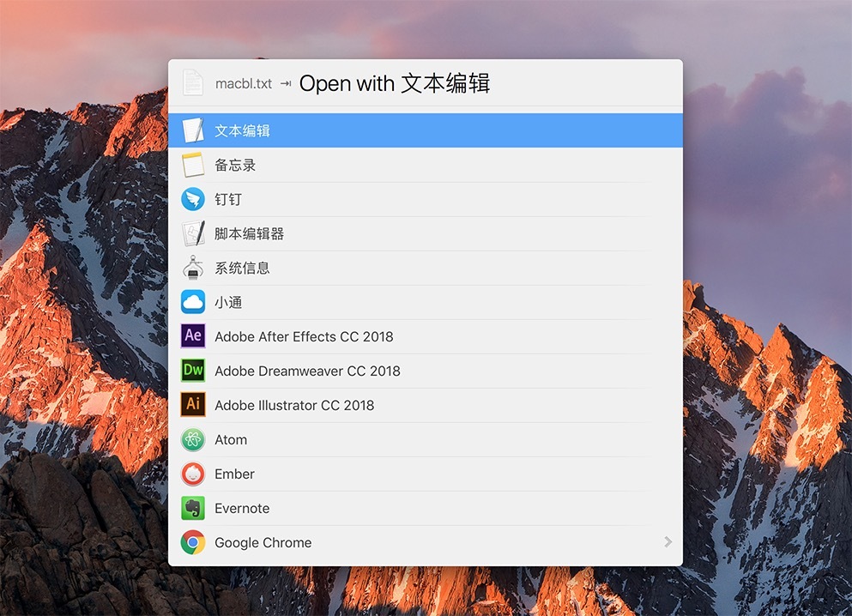Choose 备忘录 from the list

235,165
